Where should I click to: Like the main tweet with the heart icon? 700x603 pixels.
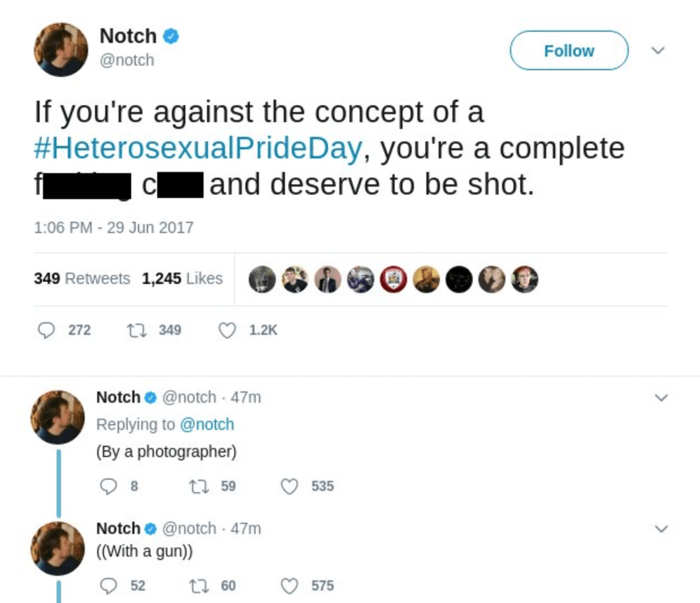(227, 330)
